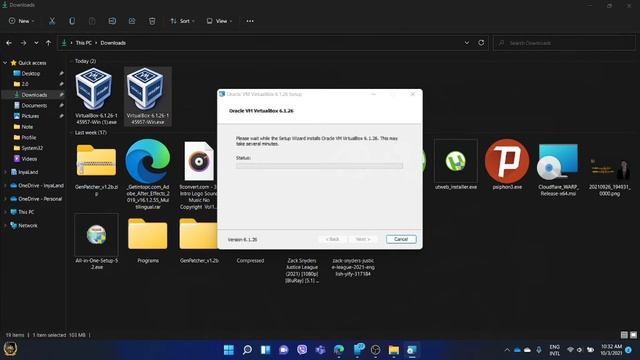
Task: Click the Delete trash icon in toolbar
Action: [152, 21]
